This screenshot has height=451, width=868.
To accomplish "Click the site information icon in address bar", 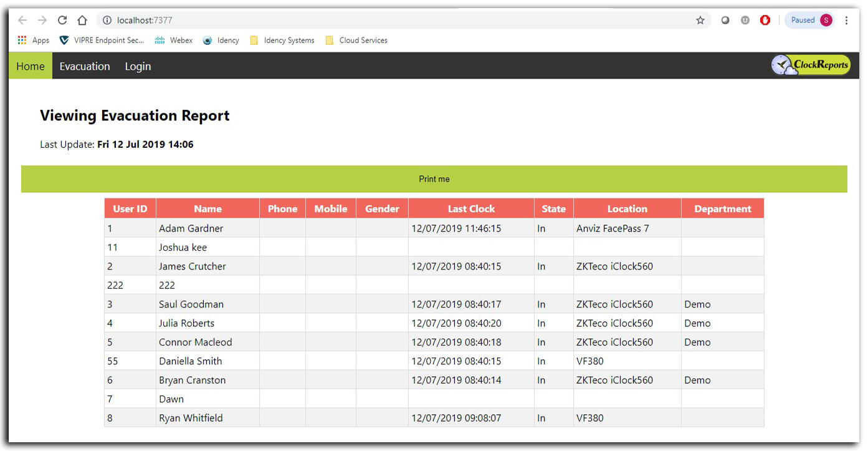I will [107, 20].
